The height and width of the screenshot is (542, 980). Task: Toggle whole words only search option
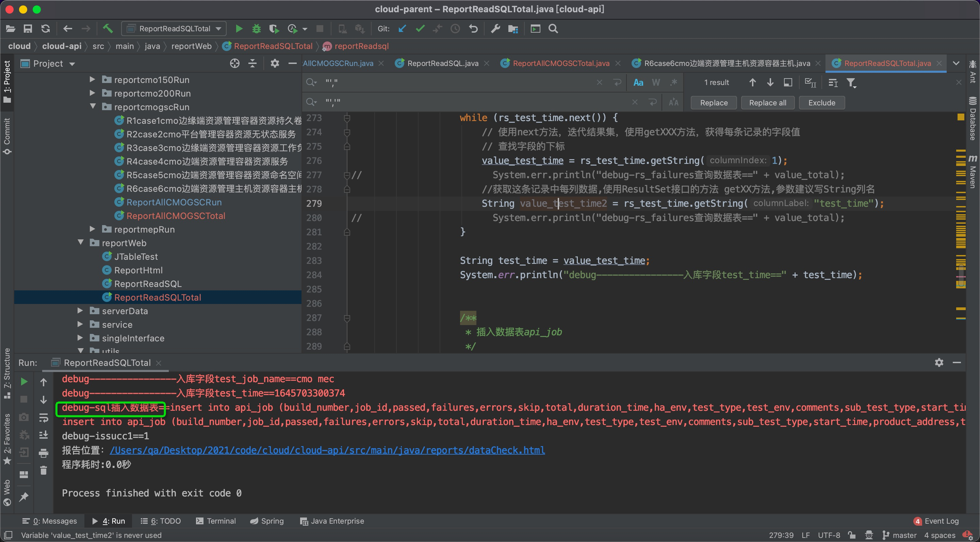point(655,82)
